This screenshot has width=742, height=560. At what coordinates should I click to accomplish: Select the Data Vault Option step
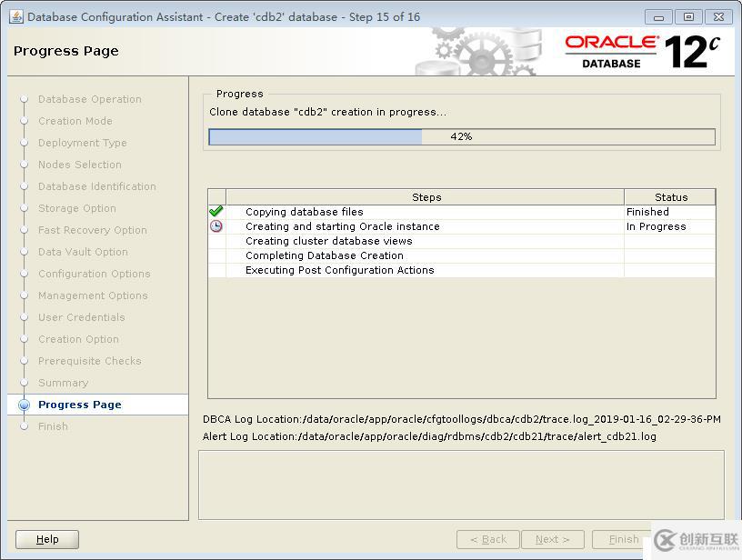click(x=83, y=252)
